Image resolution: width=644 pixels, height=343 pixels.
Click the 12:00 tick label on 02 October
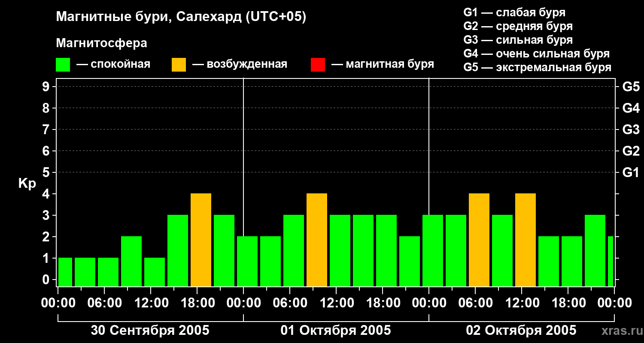522,303
